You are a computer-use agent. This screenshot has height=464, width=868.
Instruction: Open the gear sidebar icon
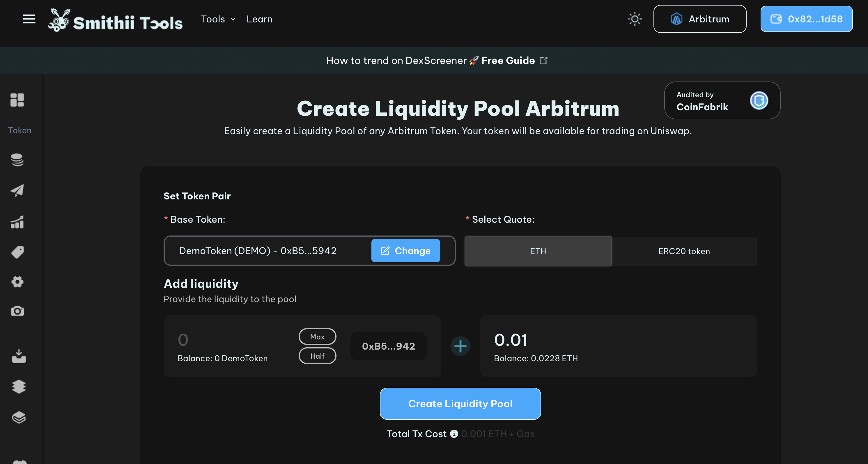(17, 281)
